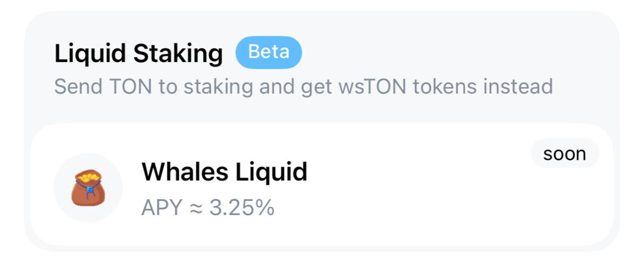Tap the Beta badge

pos(269,52)
